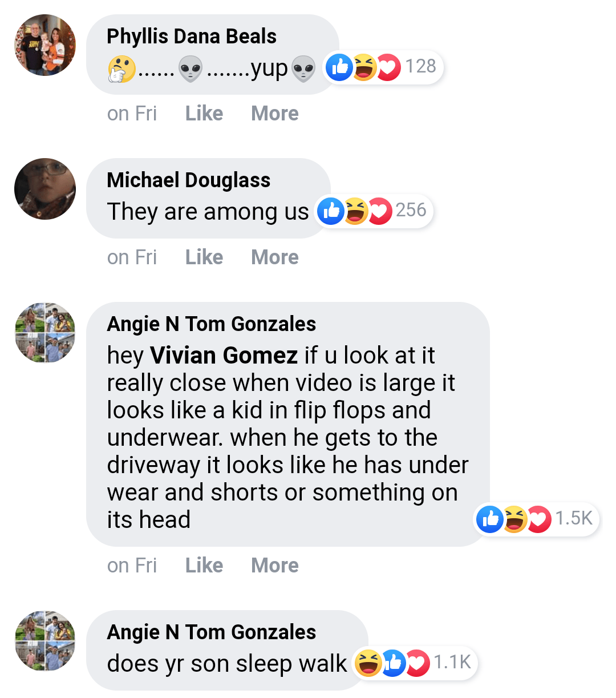Open Phyllis Dana Beals' profile picture
This screenshot has height=698, width=616.
(45, 46)
